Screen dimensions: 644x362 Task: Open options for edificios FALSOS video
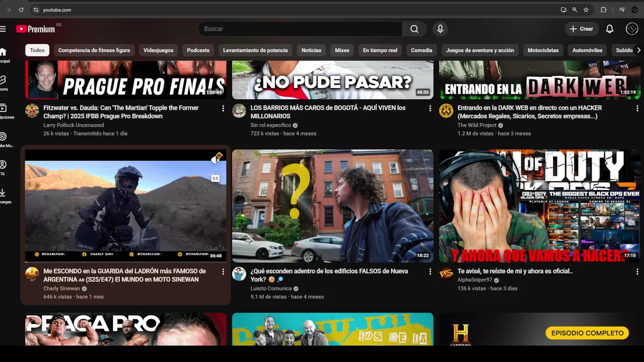click(430, 271)
